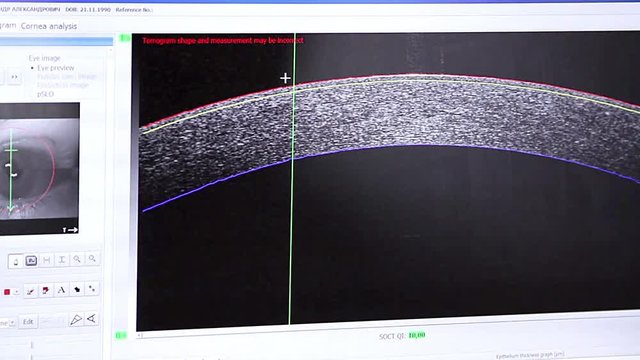Image resolution: width=640 pixels, height=360 pixels.
Task: Open the Cornea analysis tab
Action: point(49,26)
